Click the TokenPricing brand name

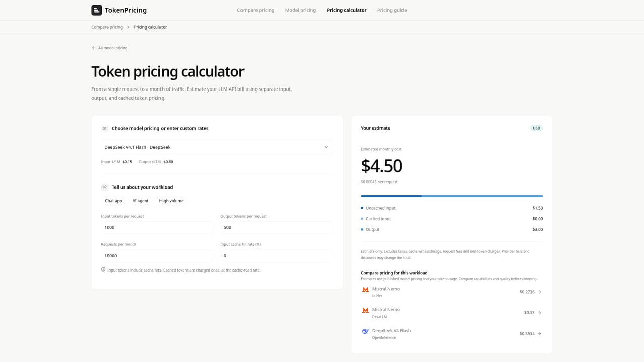tap(126, 10)
